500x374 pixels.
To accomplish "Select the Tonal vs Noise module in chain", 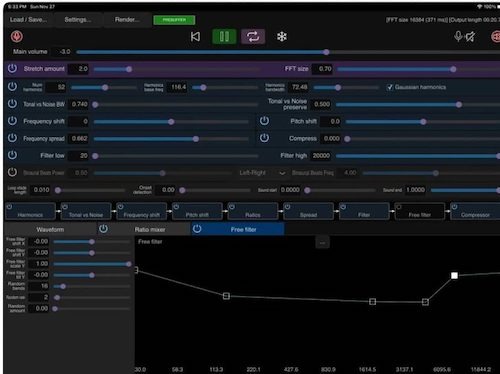I will click(86, 211).
